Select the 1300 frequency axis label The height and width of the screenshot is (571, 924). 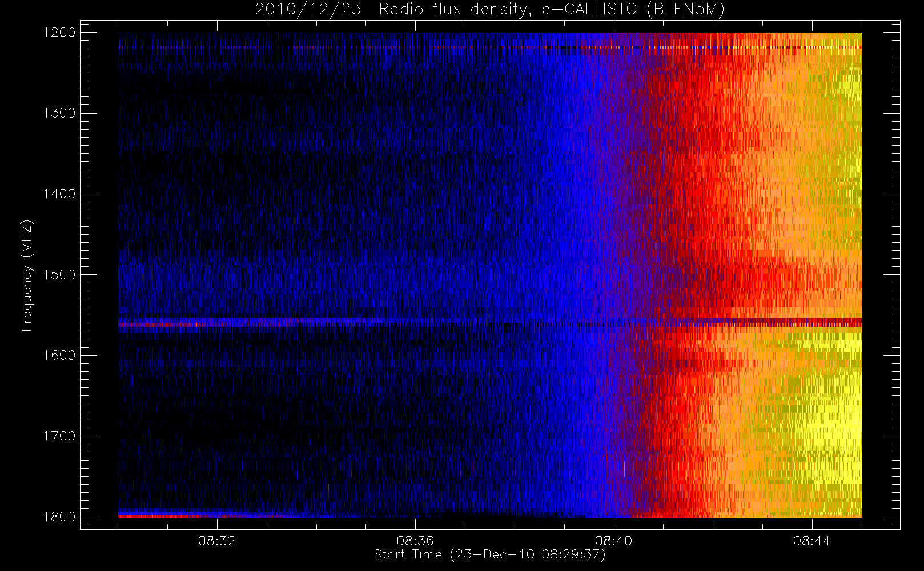click(x=59, y=113)
